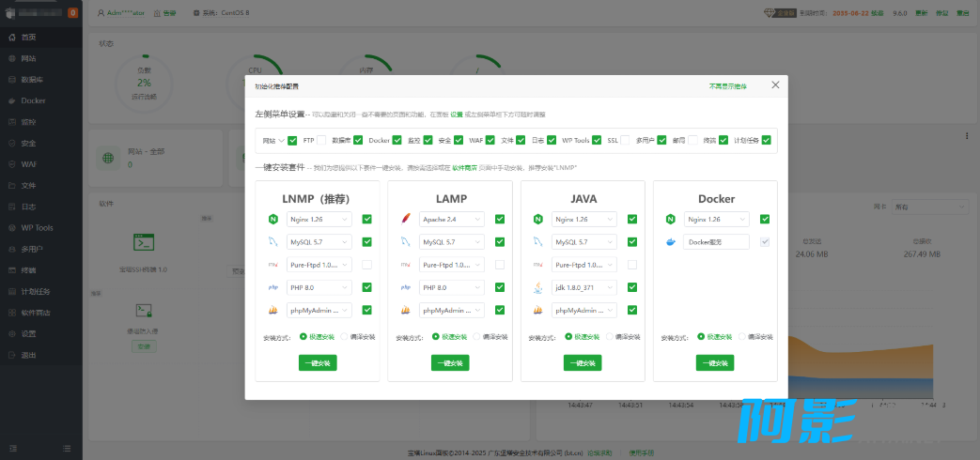Screen dimensions: 980x460
Task: Open the 日志 log sidebar icon
Action: [x=12, y=207]
